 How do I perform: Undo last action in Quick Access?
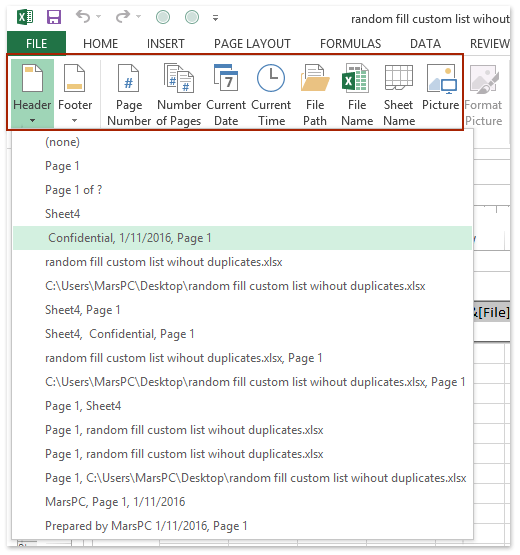(83, 17)
